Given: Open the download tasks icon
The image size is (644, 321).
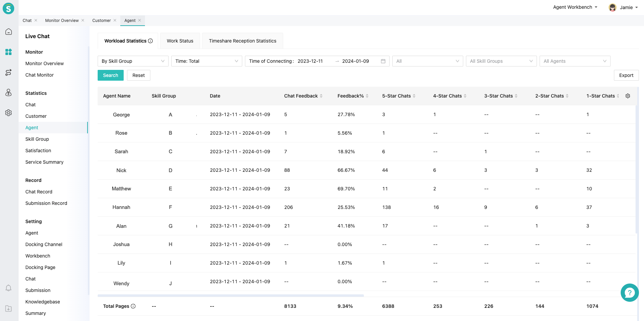Looking at the screenshot, I should pos(9,309).
